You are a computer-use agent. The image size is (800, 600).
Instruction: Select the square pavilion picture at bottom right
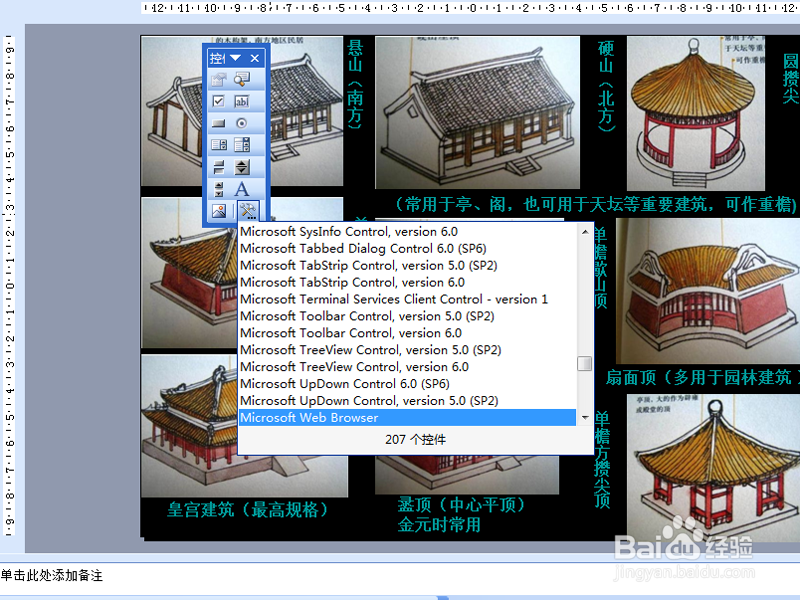(x=713, y=468)
